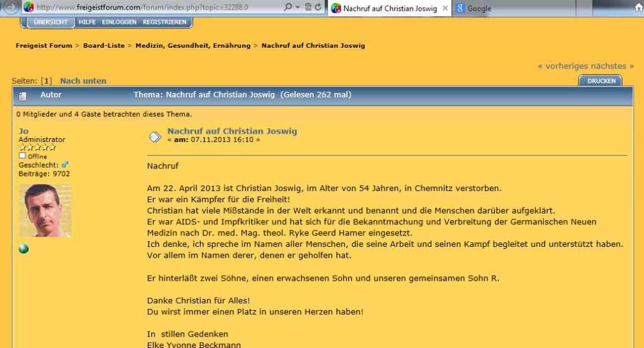Open the Übersicht menu item

tap(50, 22)
